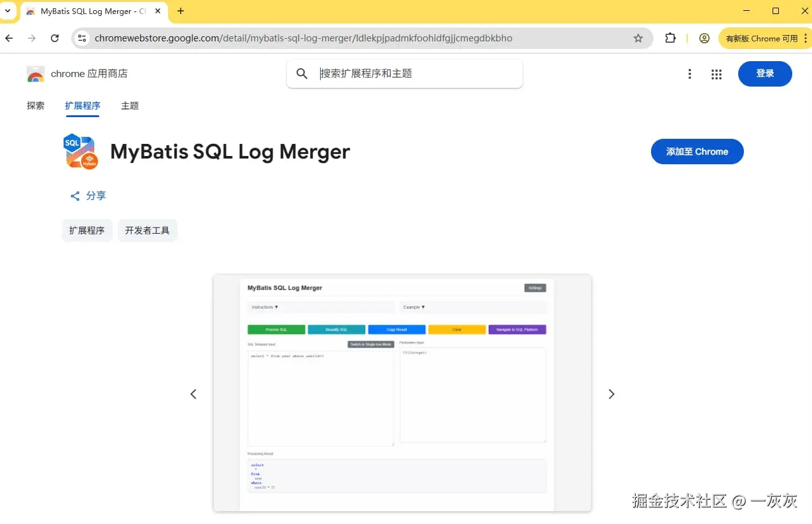Open the Extensions puzzle icon
Screen dimensions: 812x524
pos(670,38)
